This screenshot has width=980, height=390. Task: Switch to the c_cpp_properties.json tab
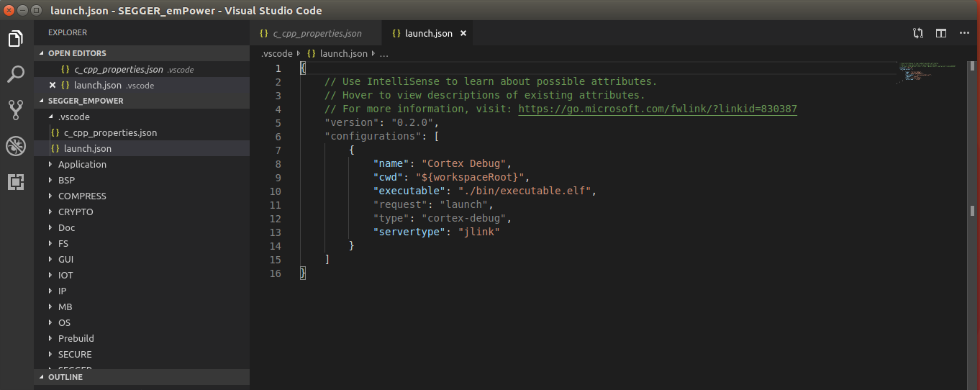pos(317,33)
